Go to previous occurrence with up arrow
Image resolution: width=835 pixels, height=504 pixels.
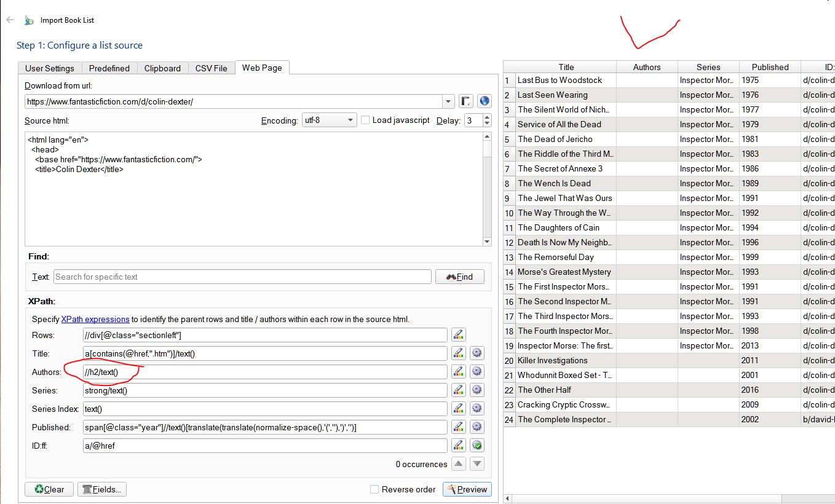coord(458,464)
